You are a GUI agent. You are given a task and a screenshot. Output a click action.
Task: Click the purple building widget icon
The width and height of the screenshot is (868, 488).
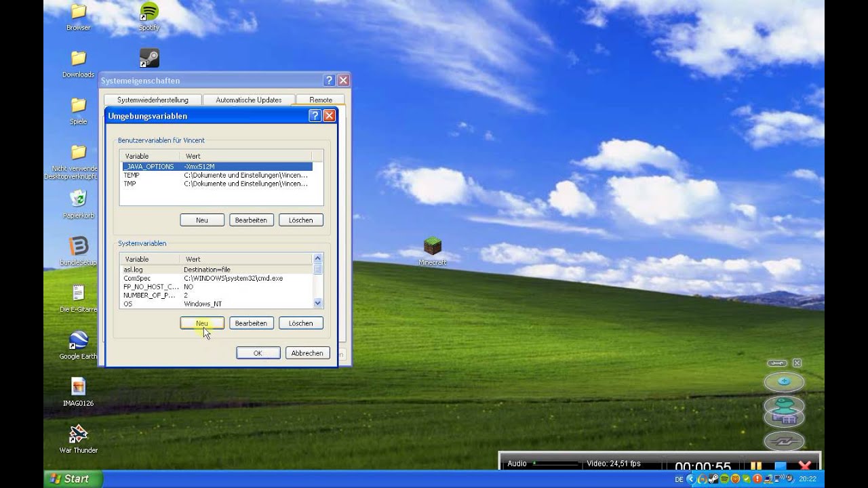[785, 420]
